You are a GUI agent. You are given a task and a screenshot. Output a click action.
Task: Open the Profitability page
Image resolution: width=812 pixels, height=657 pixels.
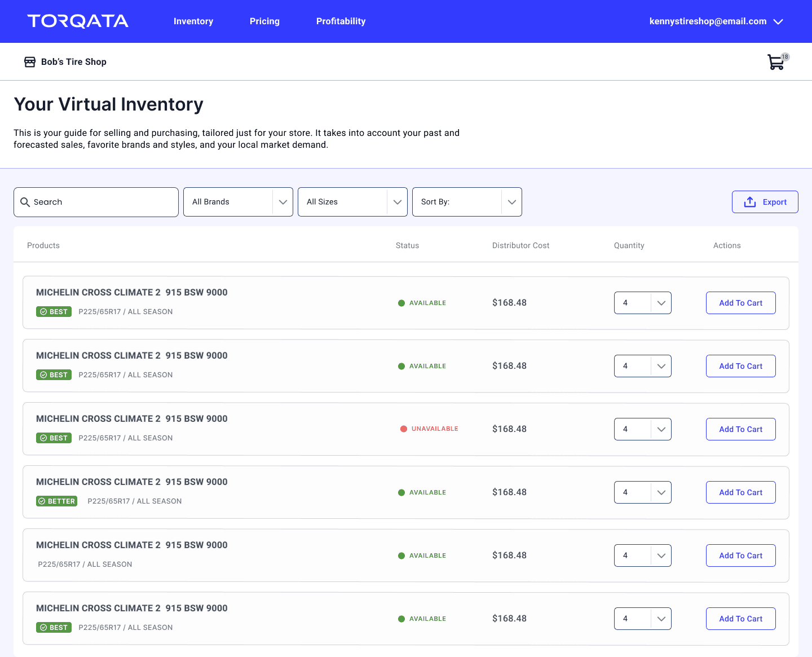point(341,21)
